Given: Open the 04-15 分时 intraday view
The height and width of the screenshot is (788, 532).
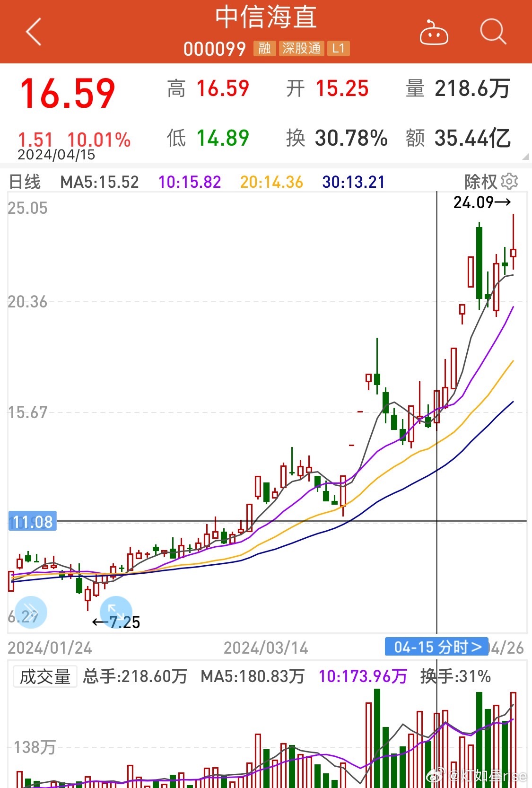Looking at the screenshot, I should click(436, 647).
